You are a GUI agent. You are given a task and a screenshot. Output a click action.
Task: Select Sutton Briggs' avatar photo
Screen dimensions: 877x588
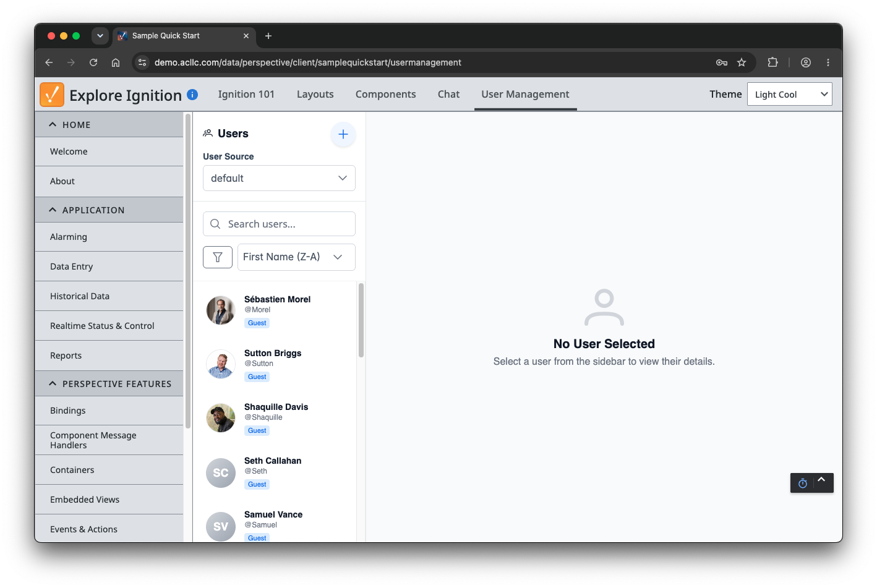coord(221,364)
